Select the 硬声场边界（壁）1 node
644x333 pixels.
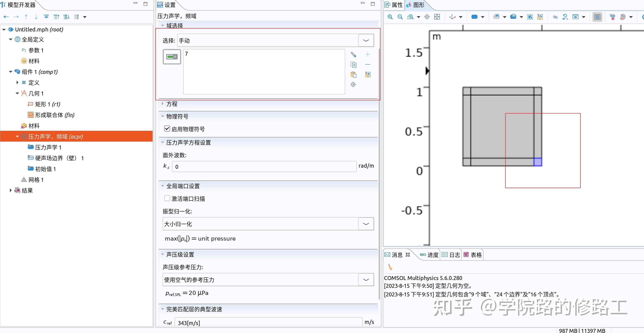56,158
